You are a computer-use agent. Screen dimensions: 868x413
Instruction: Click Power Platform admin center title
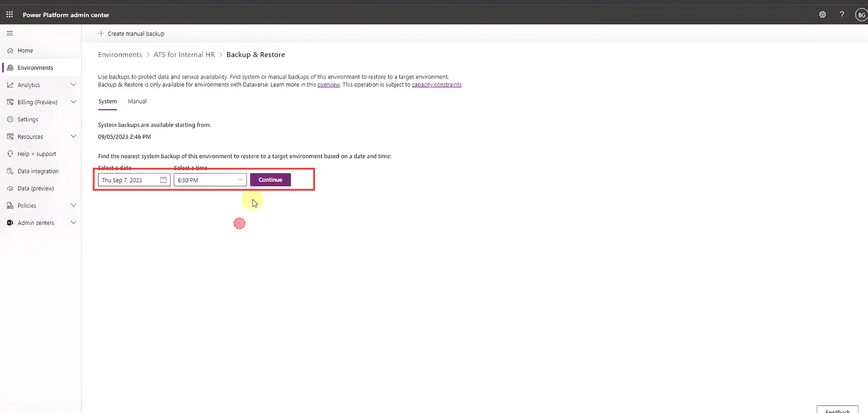[66, 15]
